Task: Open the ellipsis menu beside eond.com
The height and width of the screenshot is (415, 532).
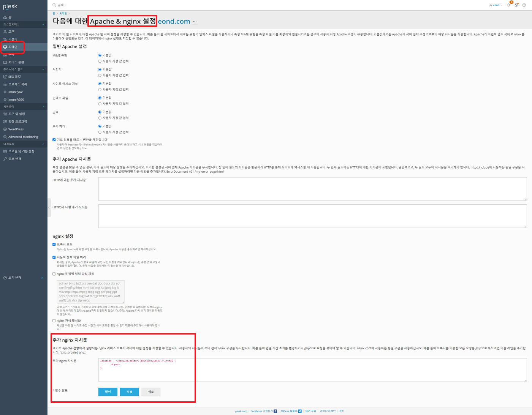Action: pyautogui.click(x=195, y=22)
